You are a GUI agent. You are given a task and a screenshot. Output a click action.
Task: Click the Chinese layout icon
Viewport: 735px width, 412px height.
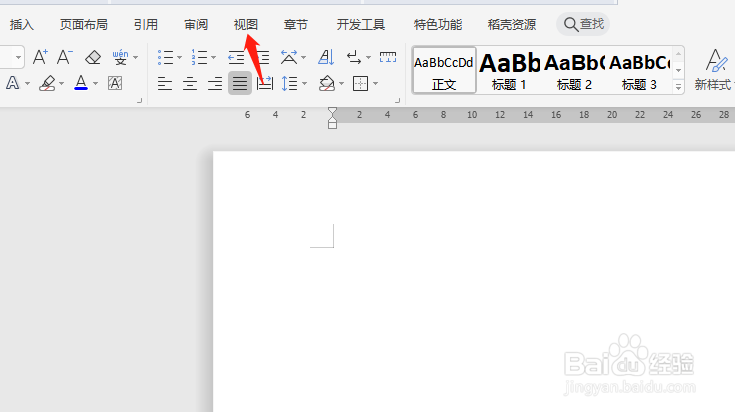[x=289, y=57]
